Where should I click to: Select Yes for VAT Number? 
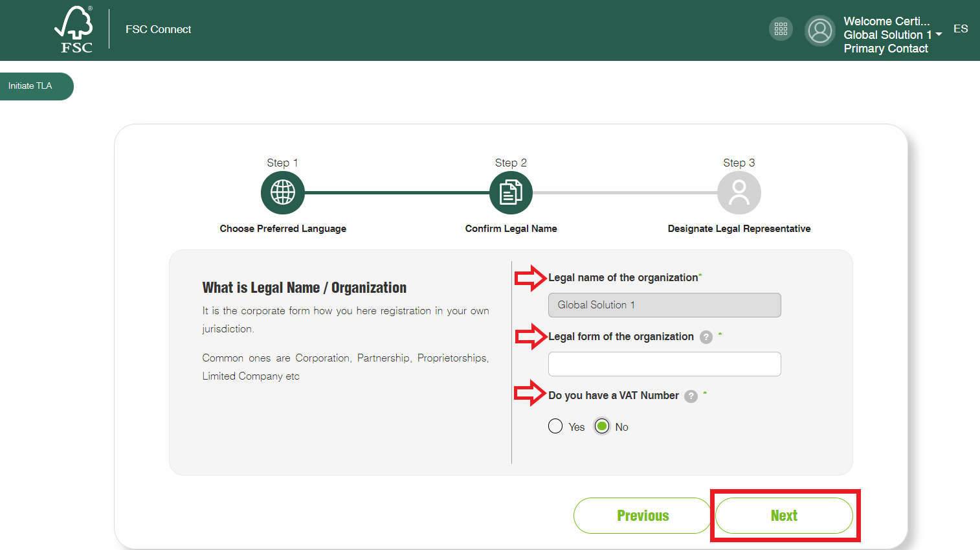pos(555,426)
